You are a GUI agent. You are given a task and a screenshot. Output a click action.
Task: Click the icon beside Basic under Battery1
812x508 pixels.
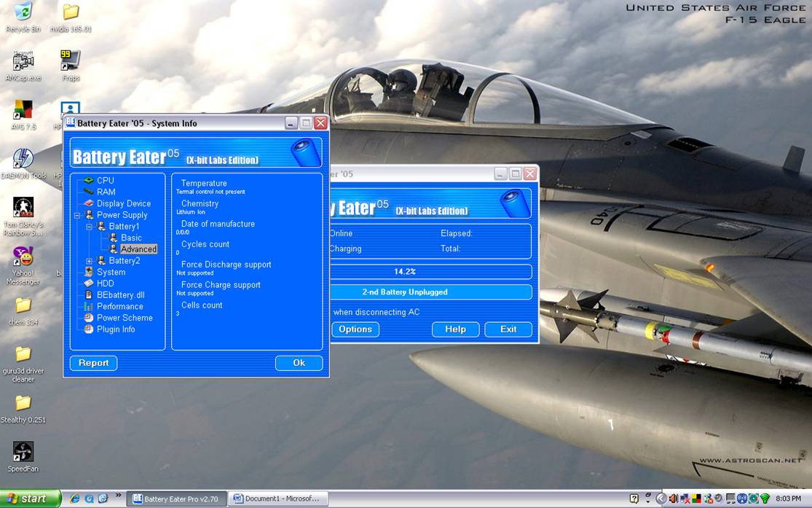coord(113,238)
